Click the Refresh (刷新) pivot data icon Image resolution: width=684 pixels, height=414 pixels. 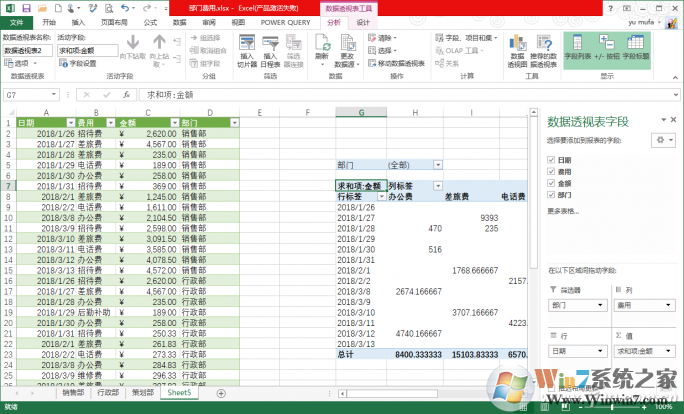[321, 49]
